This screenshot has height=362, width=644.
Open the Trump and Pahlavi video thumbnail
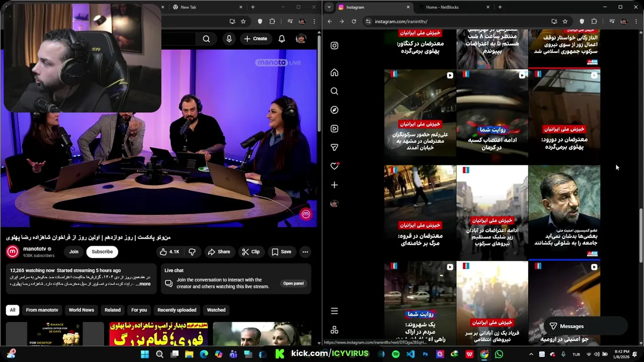[158, 334]
